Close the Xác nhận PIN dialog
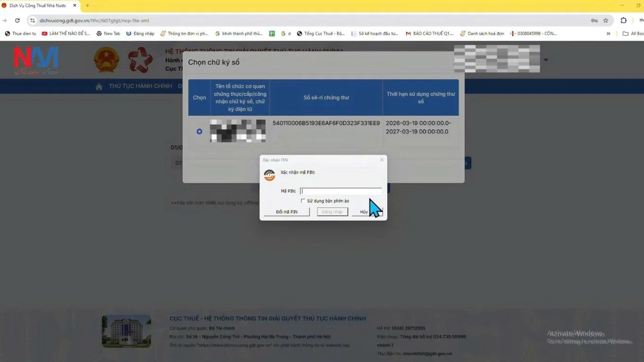The image size is (644, 362). (x=382, y=160)
